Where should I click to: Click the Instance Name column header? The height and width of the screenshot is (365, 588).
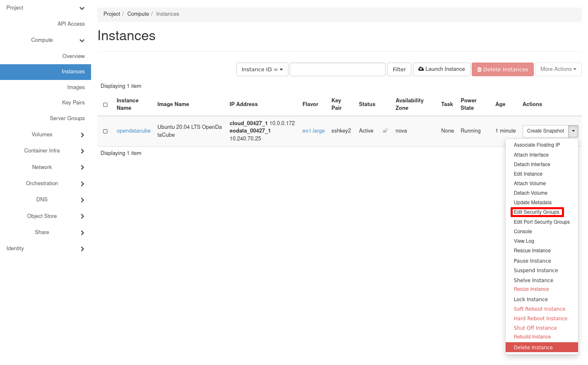coord(127,104)
